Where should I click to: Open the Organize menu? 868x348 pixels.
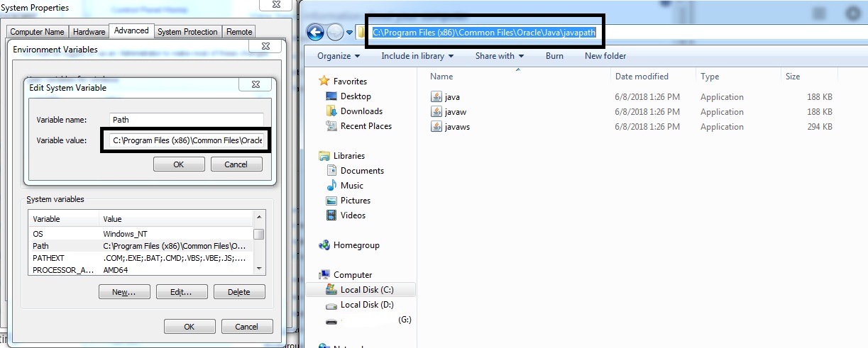(339, 56)
